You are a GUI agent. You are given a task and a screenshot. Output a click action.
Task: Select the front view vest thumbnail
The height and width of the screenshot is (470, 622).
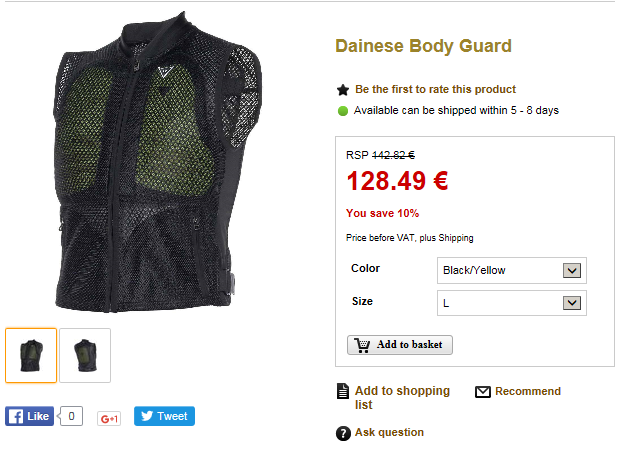tap(31, 355)
